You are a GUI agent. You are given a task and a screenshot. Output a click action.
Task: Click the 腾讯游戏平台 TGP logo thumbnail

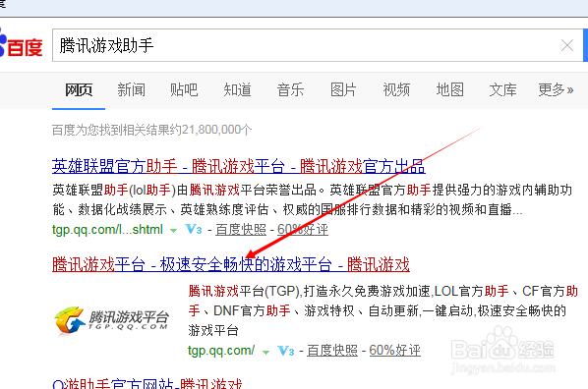pyautogui.click(x=111, y=320)
